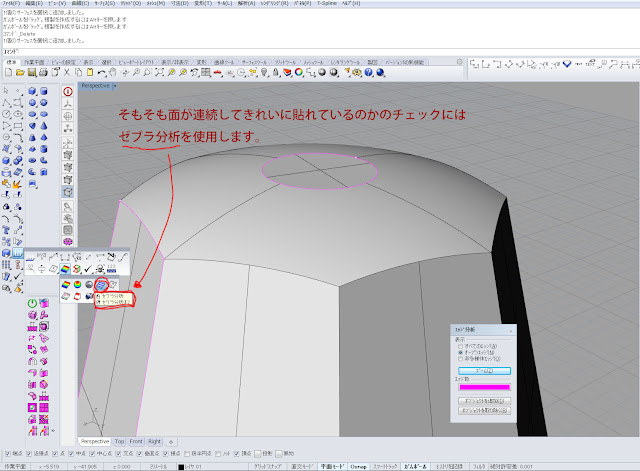Switch to the 作業平面 toolbar tab

[x=34, y=62]
